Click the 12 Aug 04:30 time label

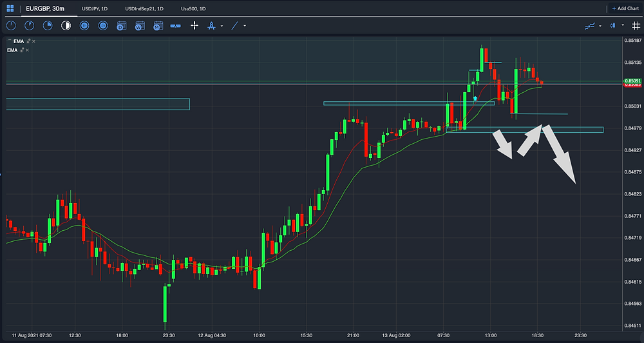pyautogui.click(x=211, y=335)
